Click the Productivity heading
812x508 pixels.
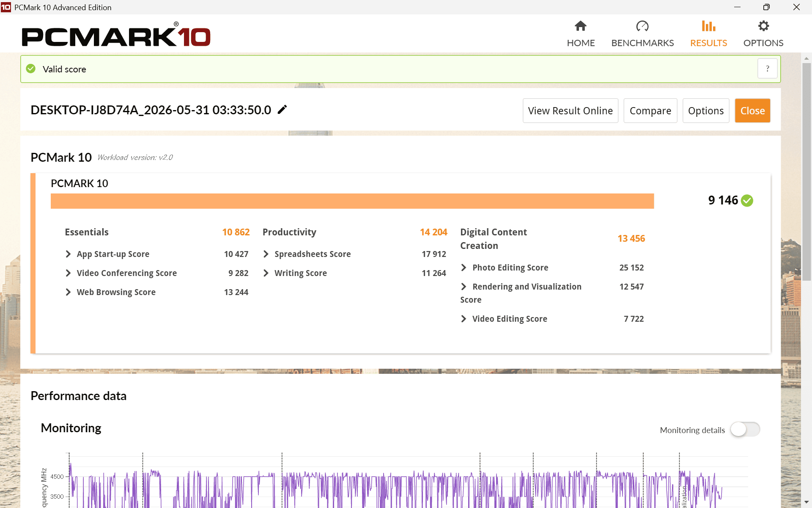click(x=289, y=232)
